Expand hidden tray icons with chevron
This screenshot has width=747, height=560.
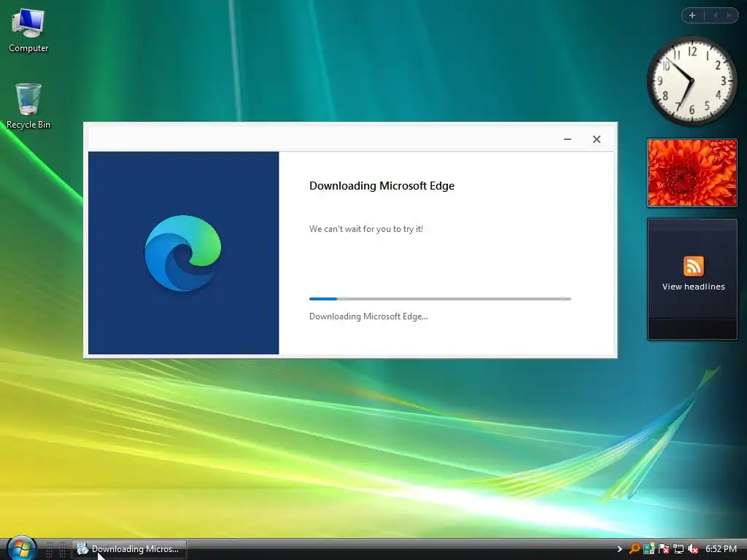tap(619, 549)
